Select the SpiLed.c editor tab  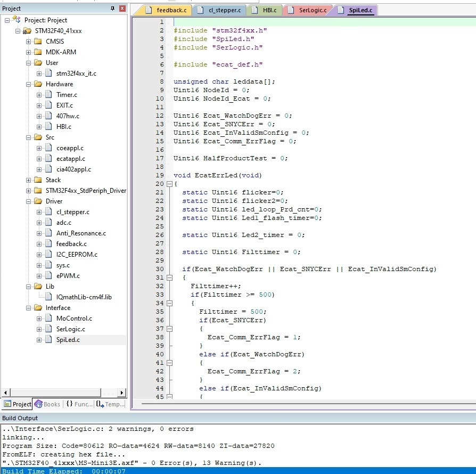tap(355, 10)
